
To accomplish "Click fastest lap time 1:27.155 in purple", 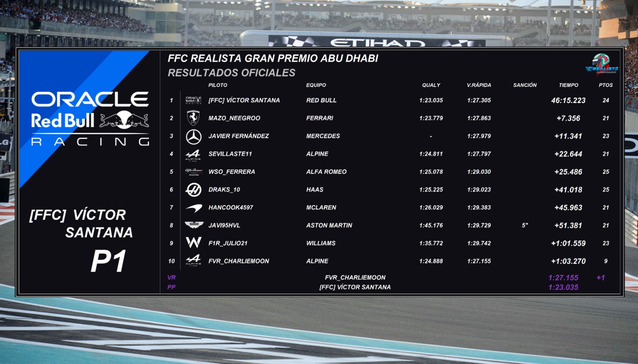I will click(563, 278).
